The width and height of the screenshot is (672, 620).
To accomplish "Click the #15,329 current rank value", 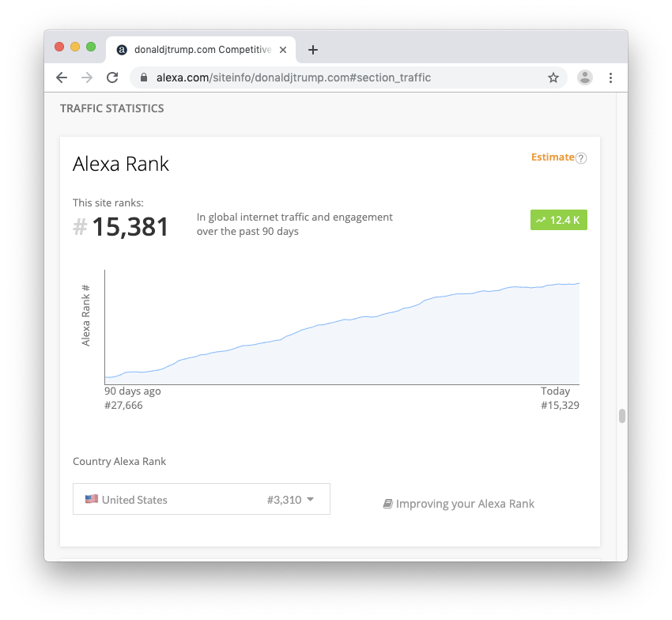I will point(561,405).
